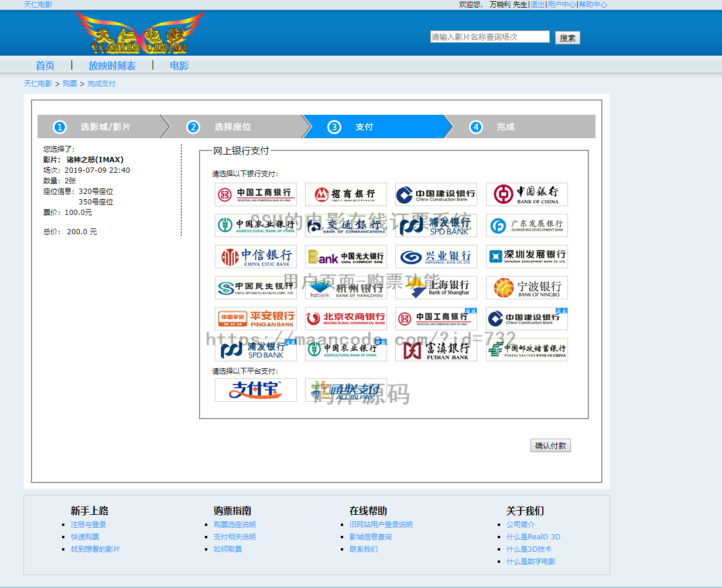The height and width of the screenshot is (588, 722).
Task: Choose 中国光大银行 Everbright Bank logo
Action: (x=346, y=257)
